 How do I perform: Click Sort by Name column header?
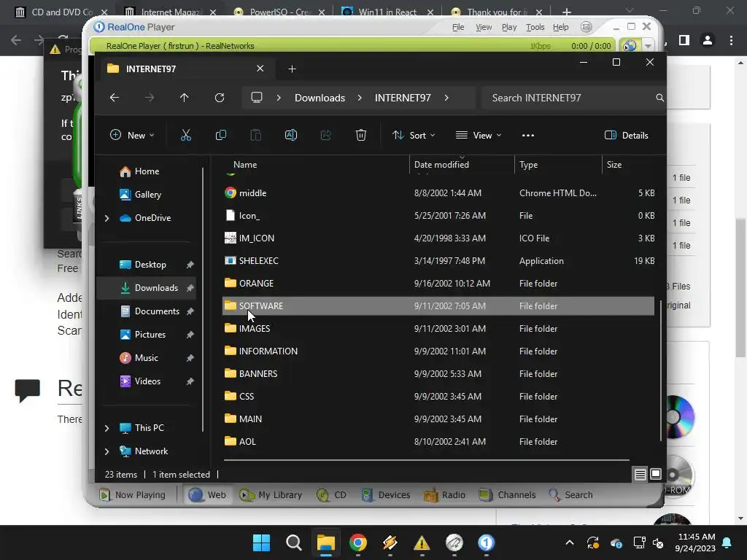315,164
